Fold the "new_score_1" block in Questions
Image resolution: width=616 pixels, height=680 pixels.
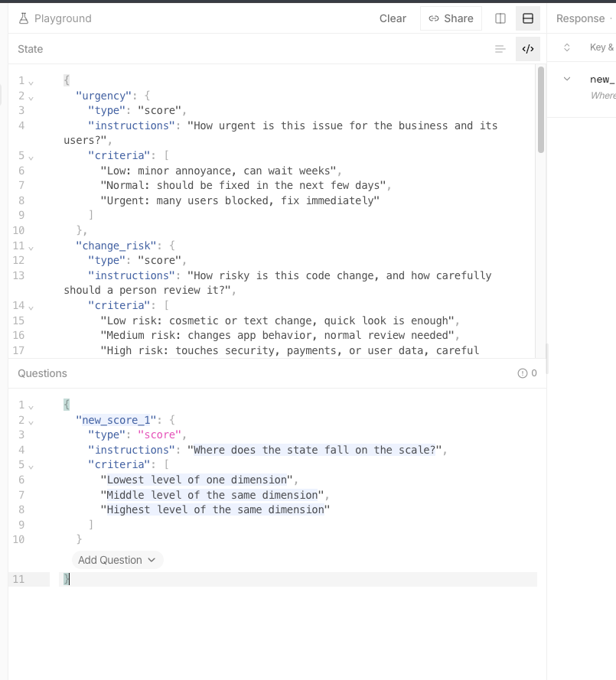tap(31, 421)
